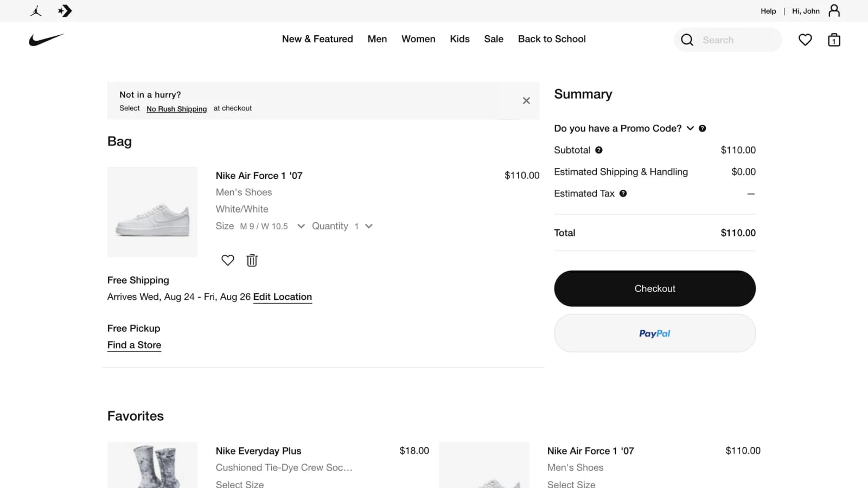Select Back to School in navigation

click(x=552, y=39)
